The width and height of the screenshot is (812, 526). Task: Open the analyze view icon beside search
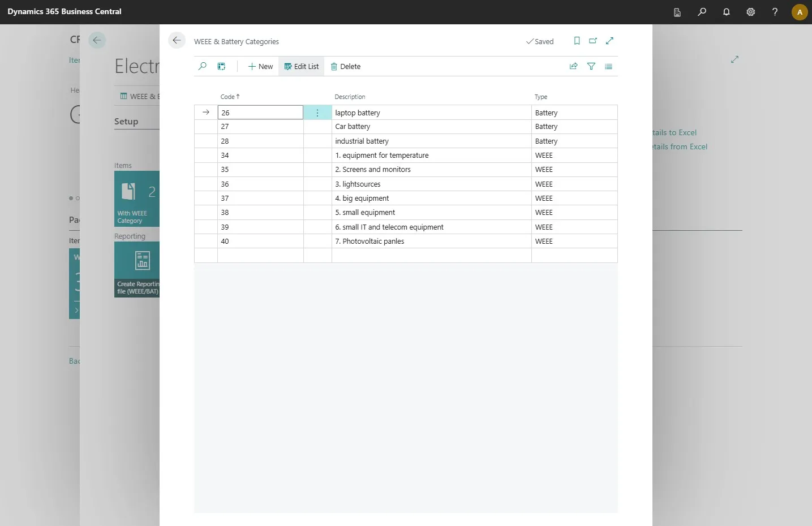click(x=221, y=66)
